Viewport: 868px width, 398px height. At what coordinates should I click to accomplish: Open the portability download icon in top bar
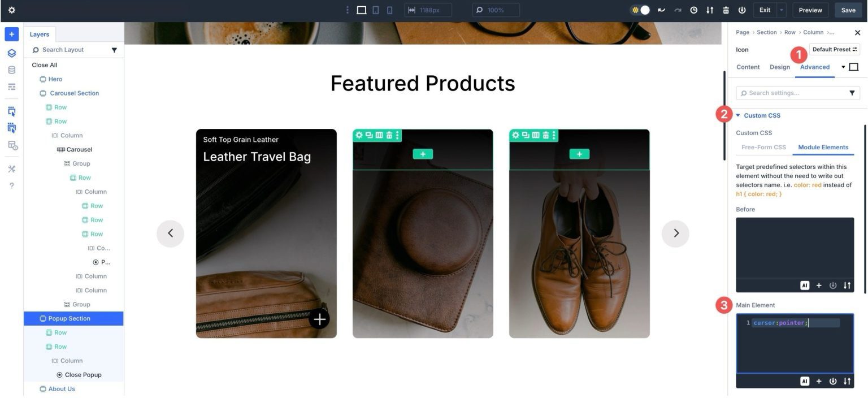[x=710, y=10]
